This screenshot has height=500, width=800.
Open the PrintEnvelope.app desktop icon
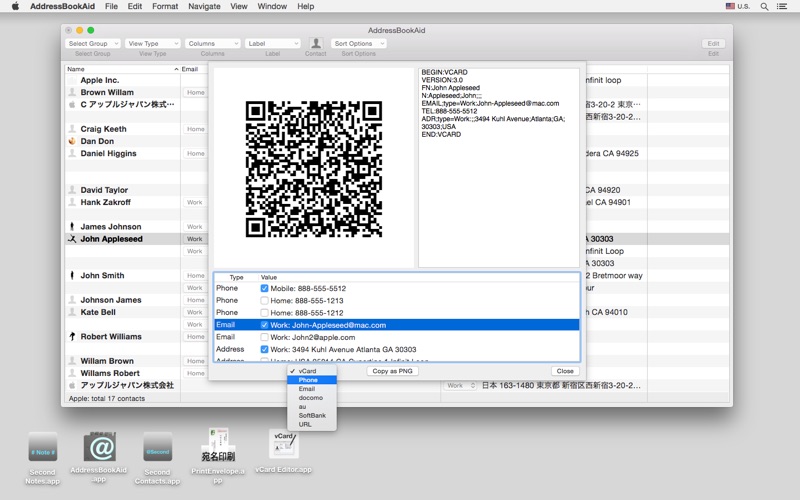tap(217, 443)
